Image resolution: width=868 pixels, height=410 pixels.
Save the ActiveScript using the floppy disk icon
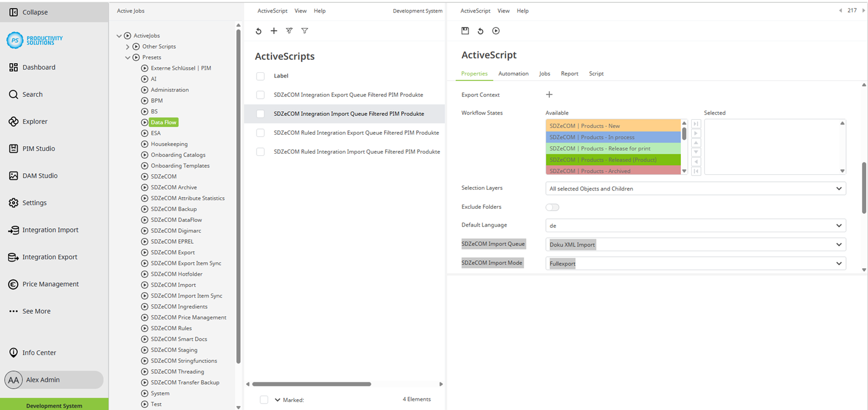[465, 31]
